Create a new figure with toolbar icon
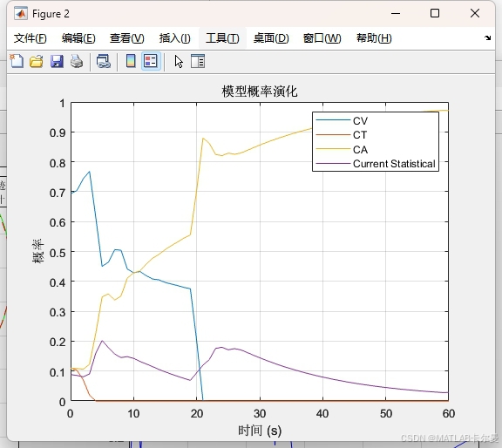Screen dimensions: 502x448 coord(17,61)
